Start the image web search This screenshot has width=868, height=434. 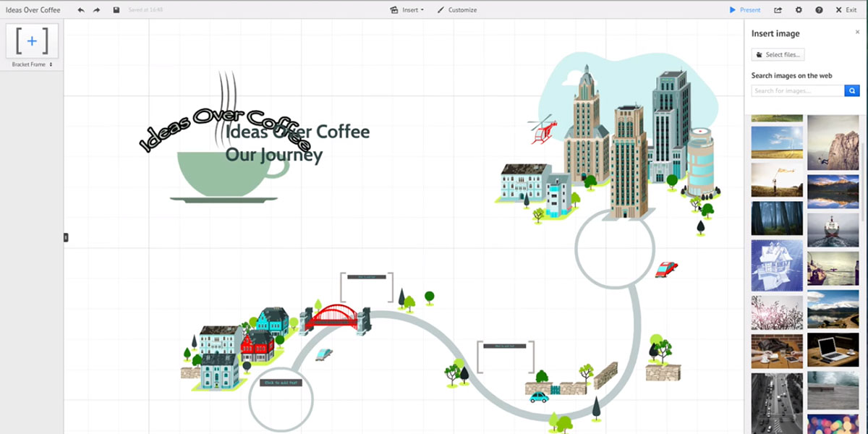851,90
